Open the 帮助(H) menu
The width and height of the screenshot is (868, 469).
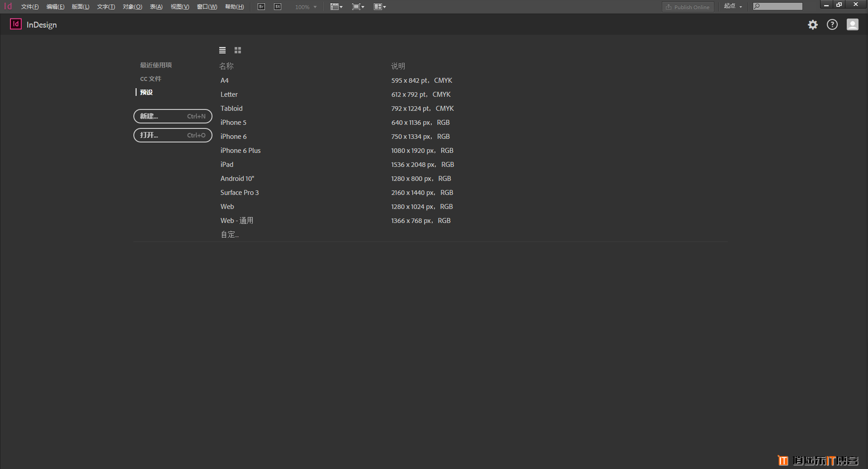pos(234,7)
